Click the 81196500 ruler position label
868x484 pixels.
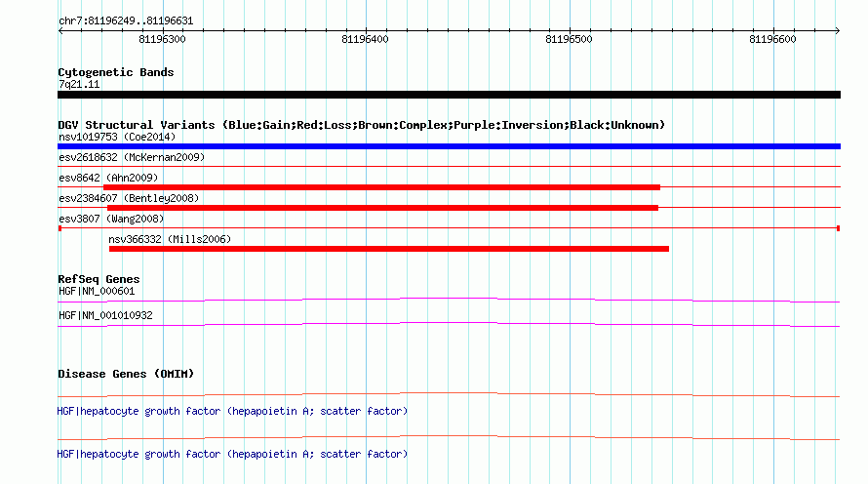coord(569,39)
